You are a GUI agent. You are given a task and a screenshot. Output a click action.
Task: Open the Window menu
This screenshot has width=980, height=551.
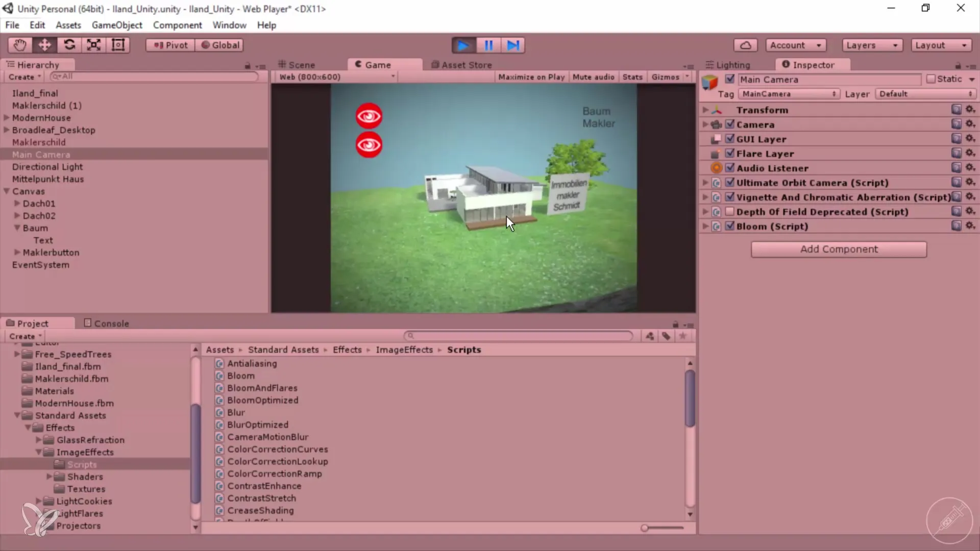229,25
